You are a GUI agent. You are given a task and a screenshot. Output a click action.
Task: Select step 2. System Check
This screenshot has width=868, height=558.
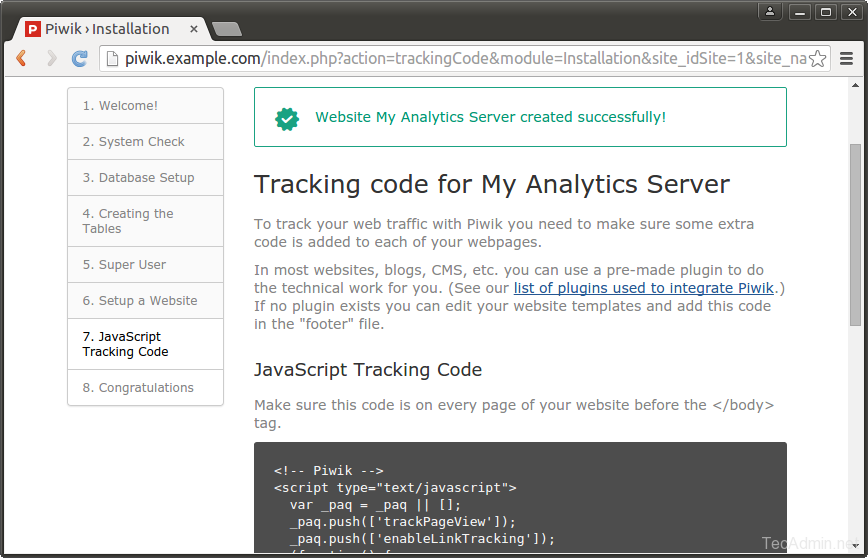(x=133, y=142)
